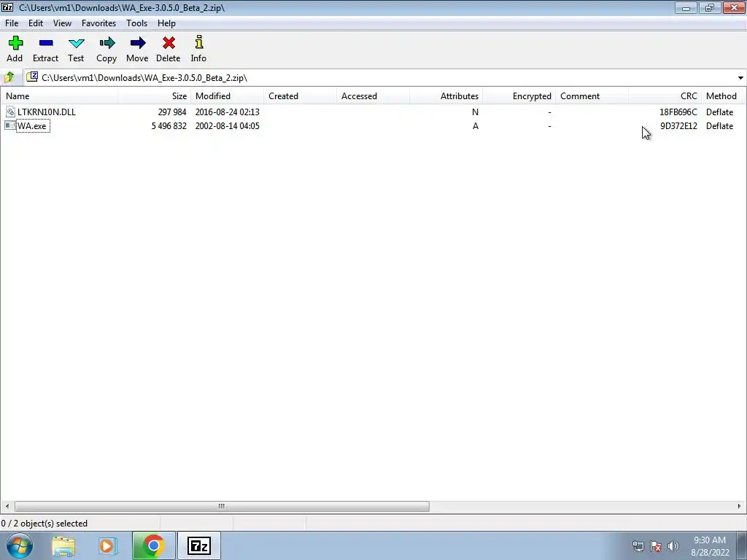Click the scroll right arrow

click(739, 506)
